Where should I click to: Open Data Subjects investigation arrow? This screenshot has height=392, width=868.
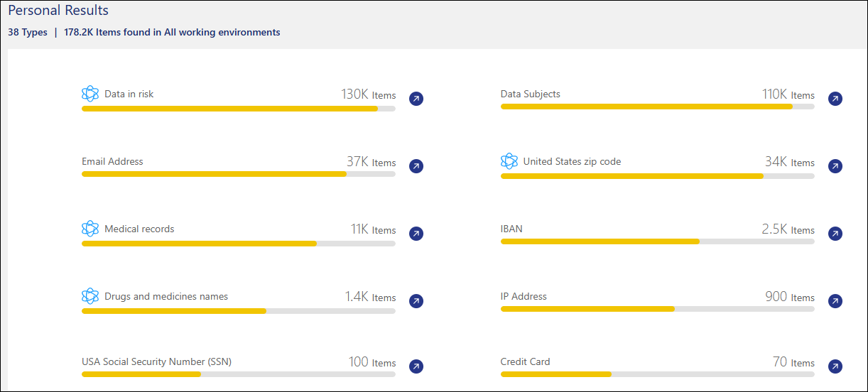point(835,99)
